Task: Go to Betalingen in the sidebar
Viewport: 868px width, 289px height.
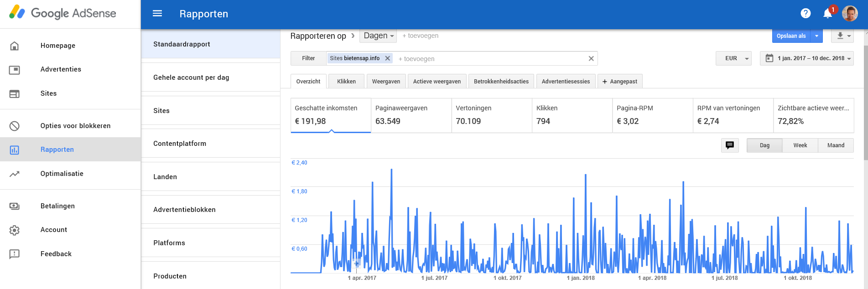Action: (70, 206)
